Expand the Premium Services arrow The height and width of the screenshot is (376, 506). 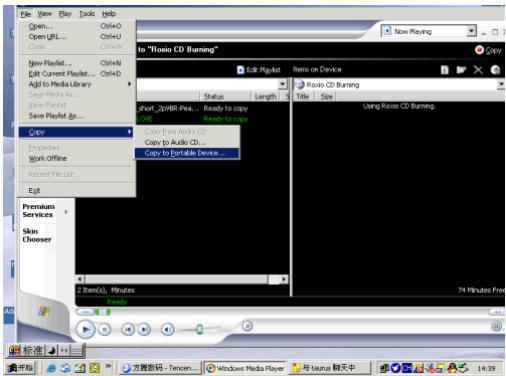click(66, 211)
